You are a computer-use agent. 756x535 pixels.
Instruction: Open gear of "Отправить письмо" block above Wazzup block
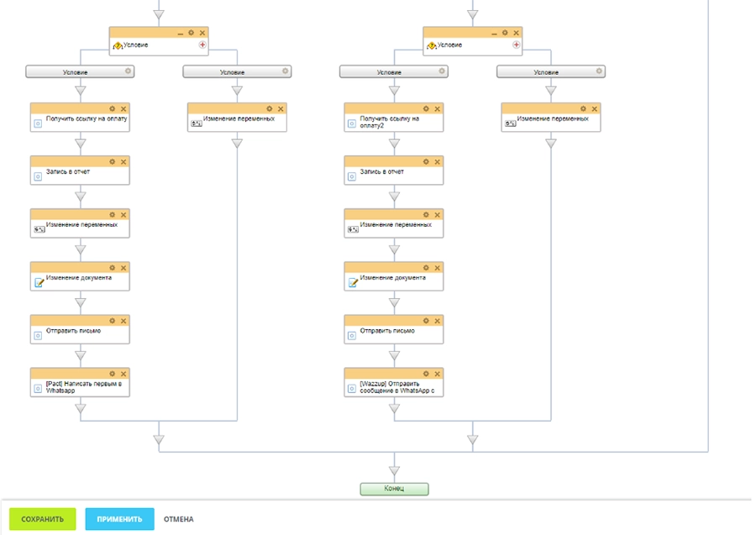(426, 320)
